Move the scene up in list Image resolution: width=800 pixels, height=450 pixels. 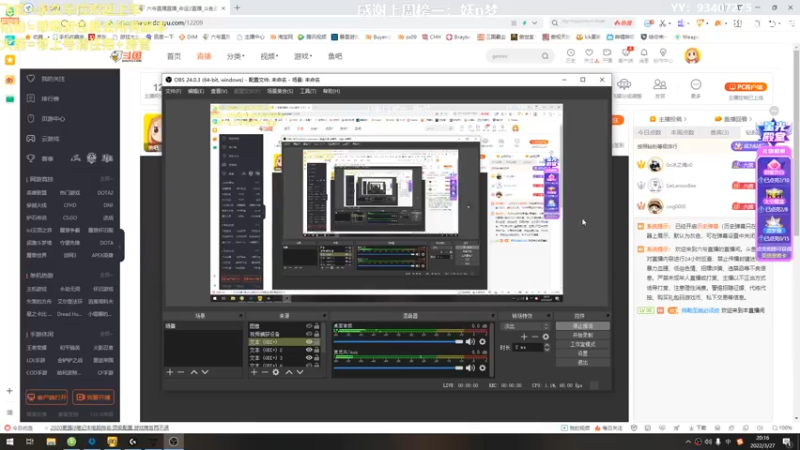coord(194,372)
